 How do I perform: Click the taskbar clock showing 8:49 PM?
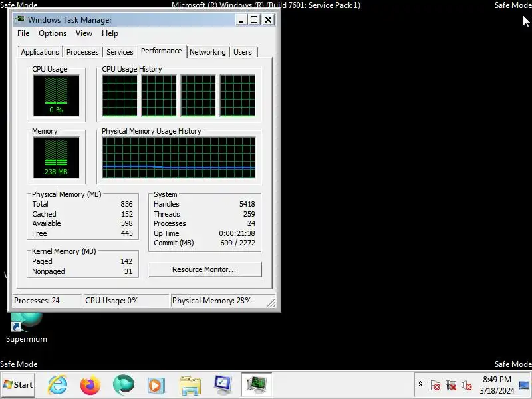pyautogui.click(x=497, y=385)
